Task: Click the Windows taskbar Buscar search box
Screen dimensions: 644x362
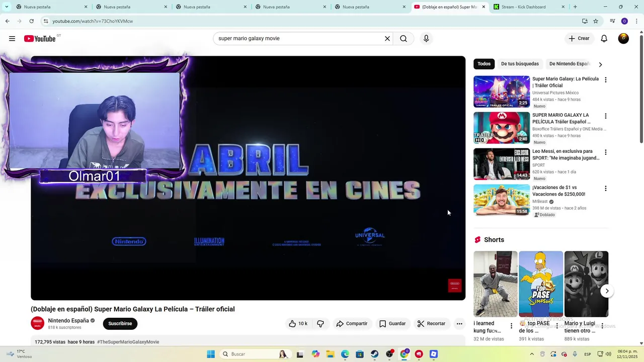Action: coord(256,354)
